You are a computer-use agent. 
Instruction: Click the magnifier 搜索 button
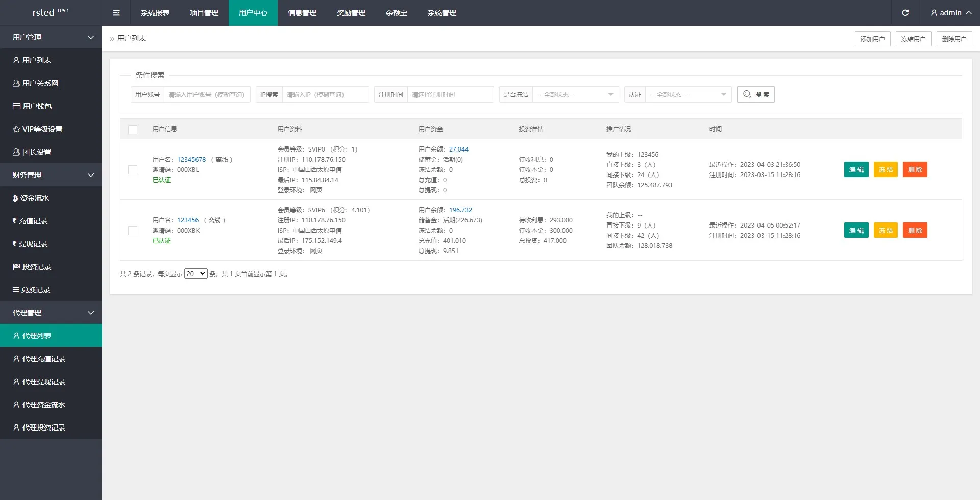(755, 94)
